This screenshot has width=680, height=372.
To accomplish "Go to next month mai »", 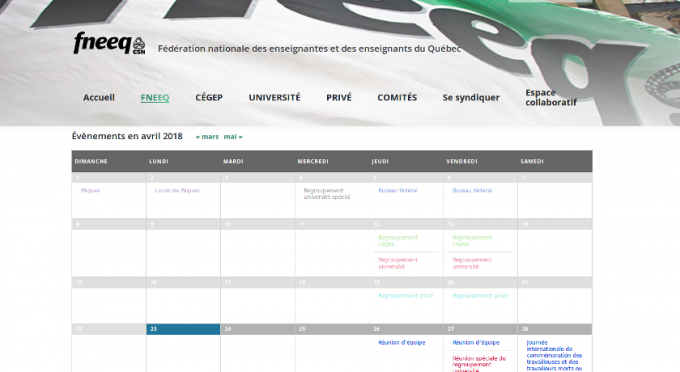I will (233, 137).
